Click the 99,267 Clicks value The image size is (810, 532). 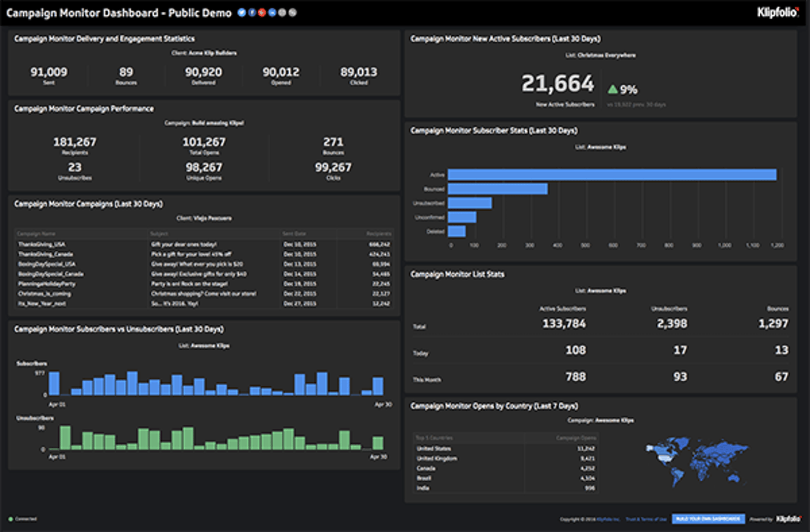[333, 167]
